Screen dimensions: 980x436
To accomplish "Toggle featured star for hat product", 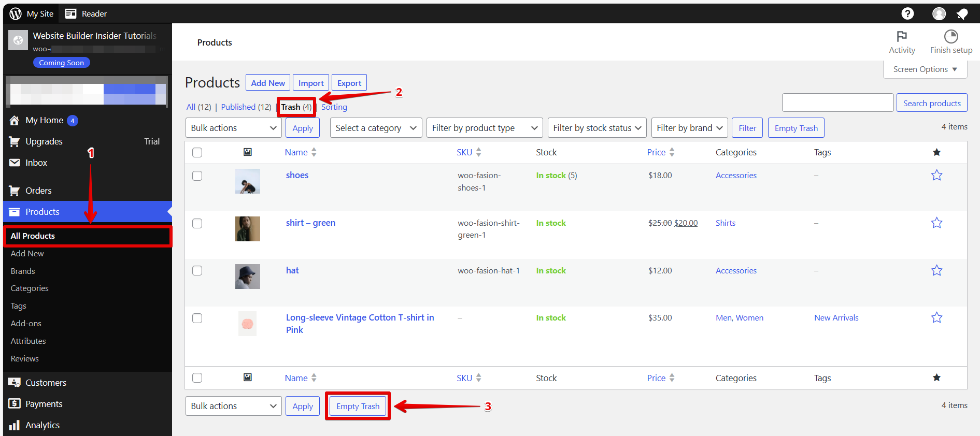I will point(936,271).
